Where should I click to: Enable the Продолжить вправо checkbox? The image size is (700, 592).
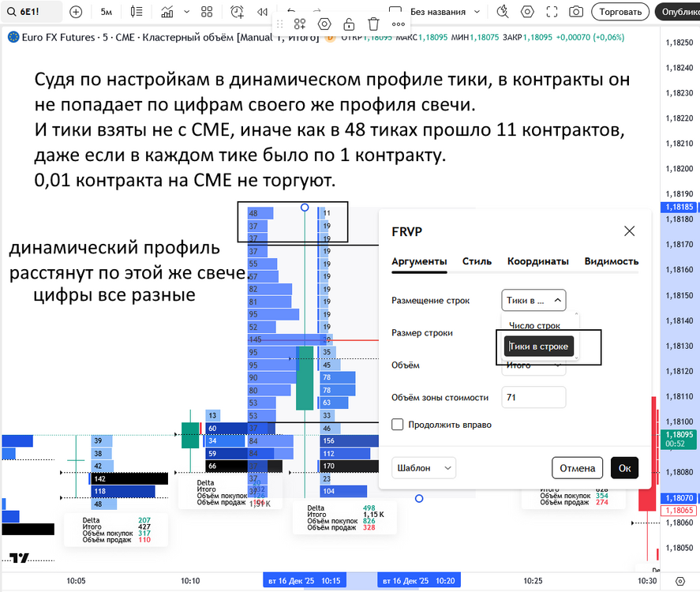coord(397,425)
